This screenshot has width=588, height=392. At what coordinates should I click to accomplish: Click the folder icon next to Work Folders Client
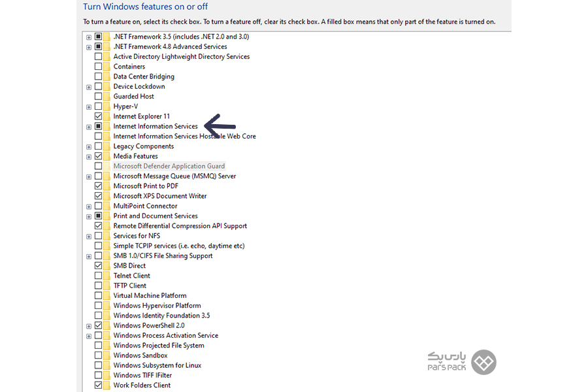pos(106,385)
